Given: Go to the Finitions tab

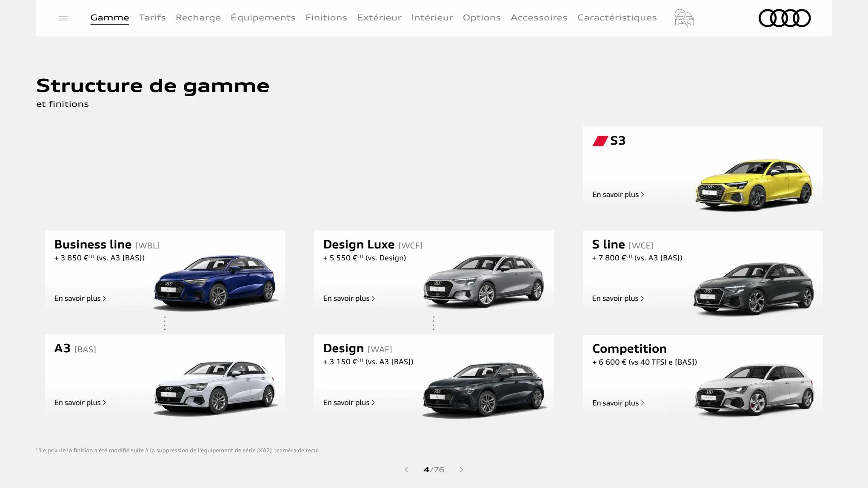Looking at the screenshot, I should tap(326, 17).
